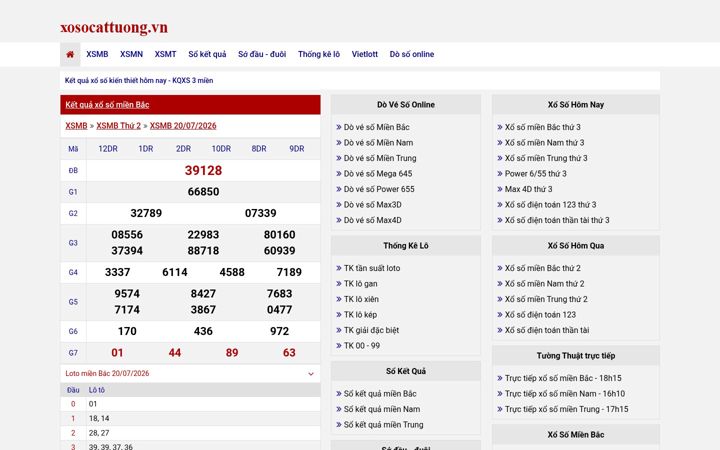The width and height of the screenshot is (720, 450).
Task: Open Dò số online menu item
Action: pos(412,54)
